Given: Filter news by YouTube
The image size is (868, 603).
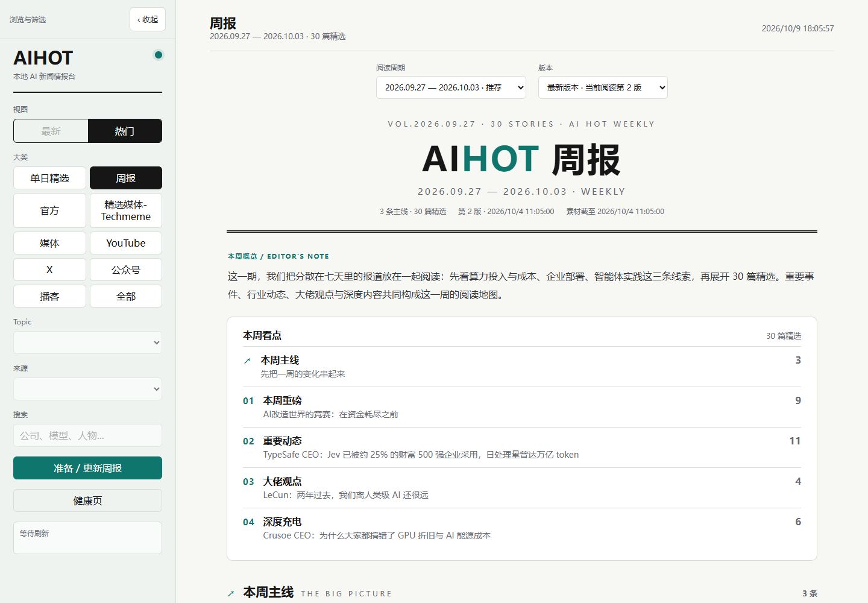Looking at the screenshot, I should click(x=126, y=243).
